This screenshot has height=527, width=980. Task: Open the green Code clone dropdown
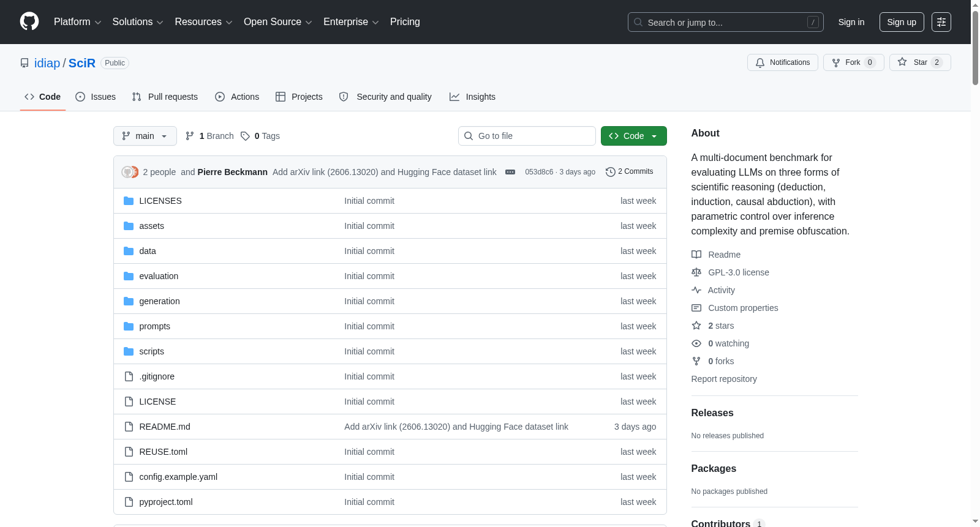[634, 136]
